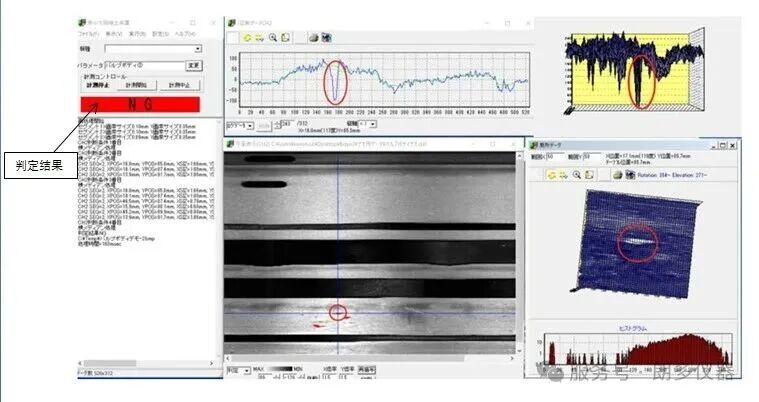
Task: Click the magnifier zoom icon in the profile graph toolbar
Action: point(273,37)
